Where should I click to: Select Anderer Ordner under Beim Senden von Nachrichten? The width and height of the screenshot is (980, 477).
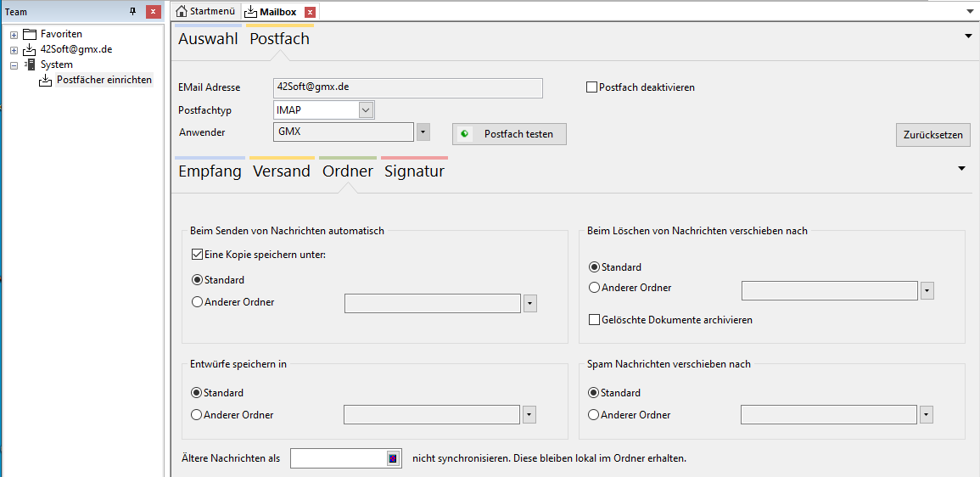[x=198, y=302]
